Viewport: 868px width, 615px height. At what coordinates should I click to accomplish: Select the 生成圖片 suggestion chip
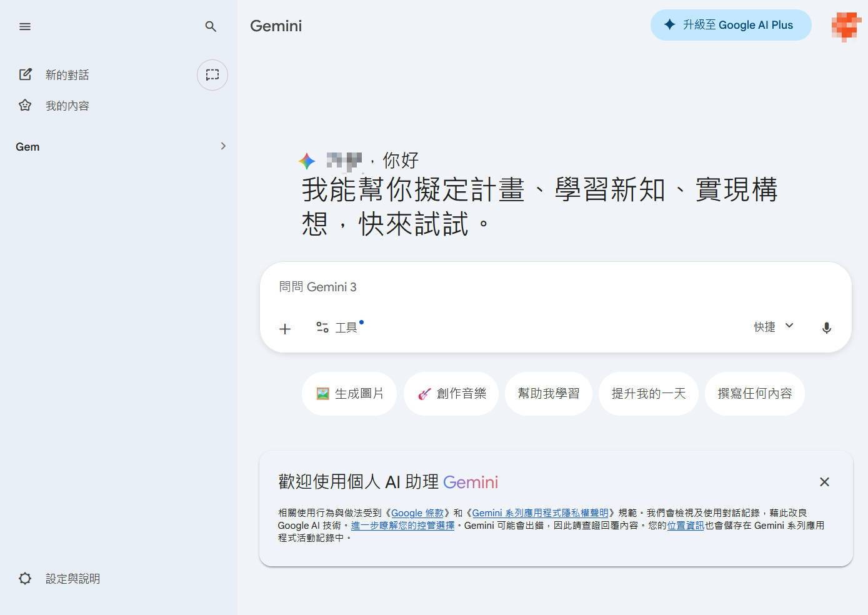point(349,394)
